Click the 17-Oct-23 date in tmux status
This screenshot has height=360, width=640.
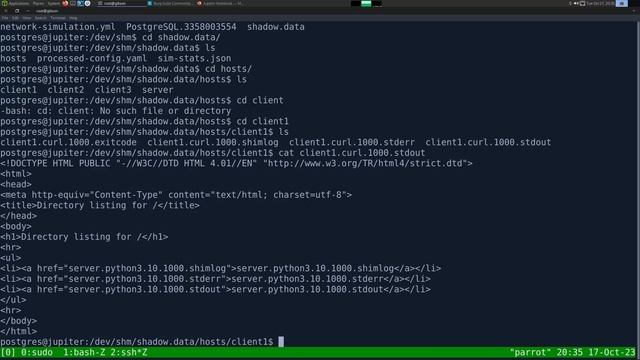(612, 353)
